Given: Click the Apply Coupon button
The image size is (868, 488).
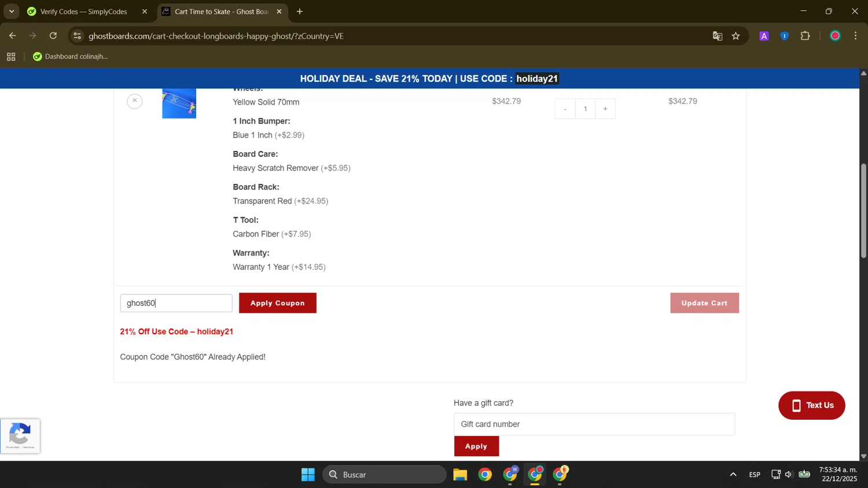Looking at the screenshot, I should tap(278, 303).
